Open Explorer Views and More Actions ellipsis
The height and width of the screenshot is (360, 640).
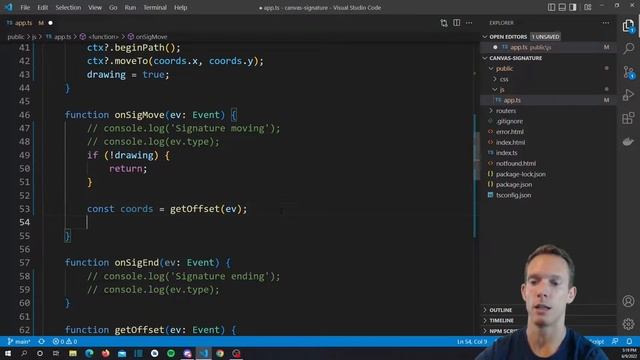606,23
